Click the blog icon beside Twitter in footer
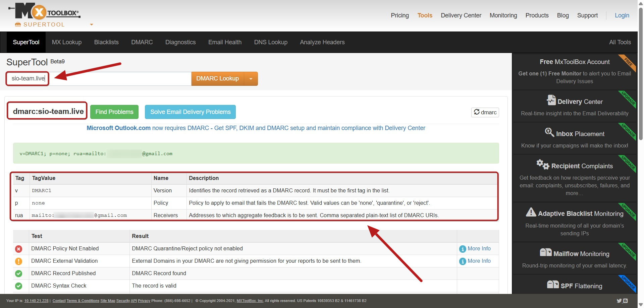Screen dimensions: 644x308 [625, 301]
